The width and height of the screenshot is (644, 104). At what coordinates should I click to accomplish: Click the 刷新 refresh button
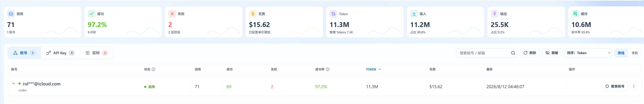click(x=530, y=53)
